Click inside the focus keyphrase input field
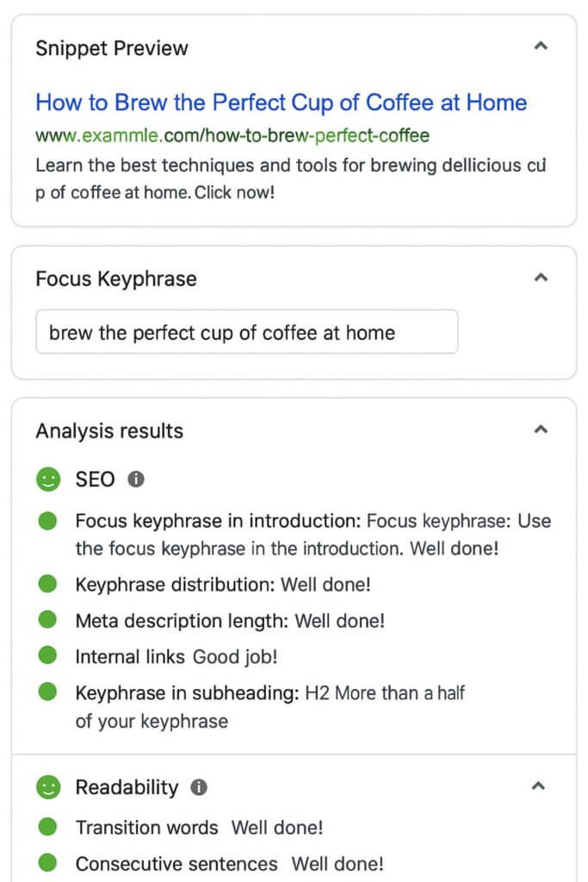 tap(246, 332)
